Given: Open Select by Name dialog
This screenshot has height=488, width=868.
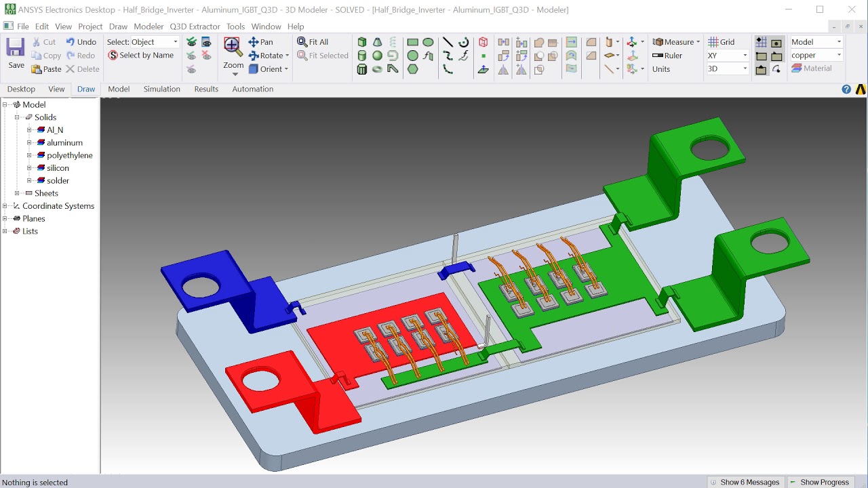Looking at the screenshot, I should pyautogui.click(x=141, y=56).
